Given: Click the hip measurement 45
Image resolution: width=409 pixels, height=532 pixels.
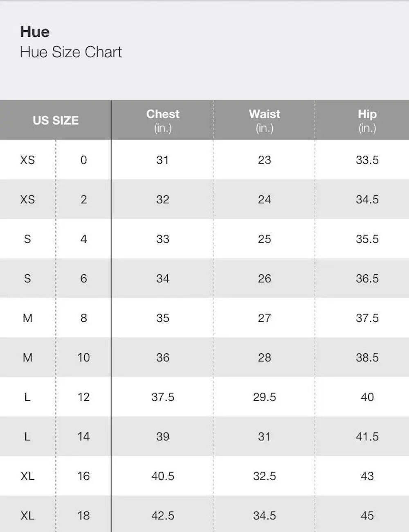Looking at the screenshot, I should coord(367,516).
